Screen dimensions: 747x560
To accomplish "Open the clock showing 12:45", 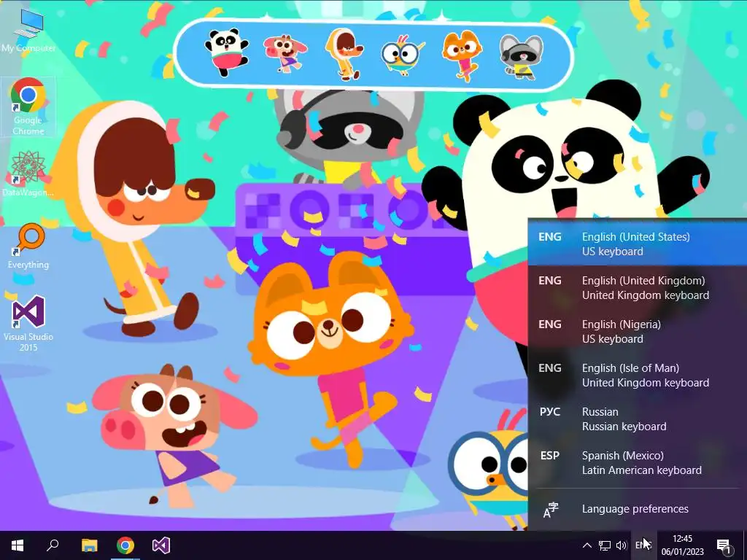I will tap(682, 545).
